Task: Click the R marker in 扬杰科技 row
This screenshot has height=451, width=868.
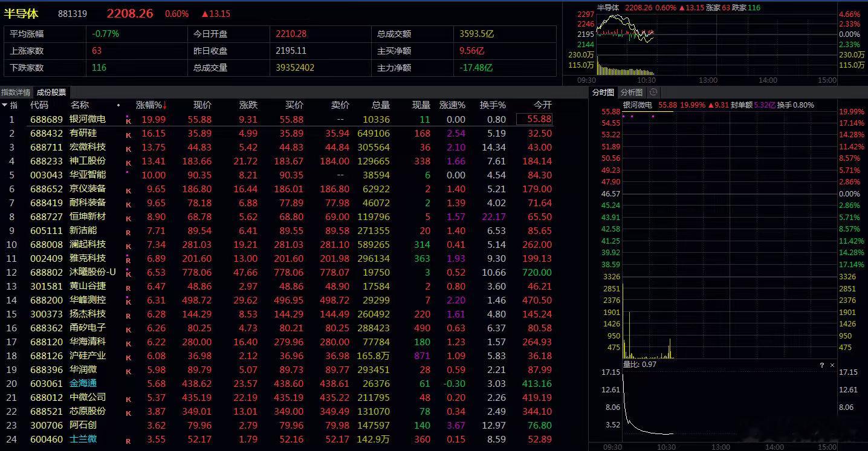Action: click(128, 316)
